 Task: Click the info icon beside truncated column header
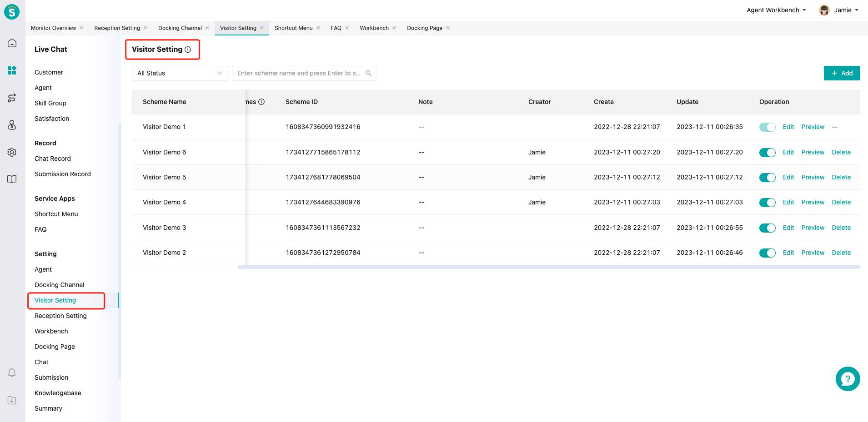(x=261, y=102)
